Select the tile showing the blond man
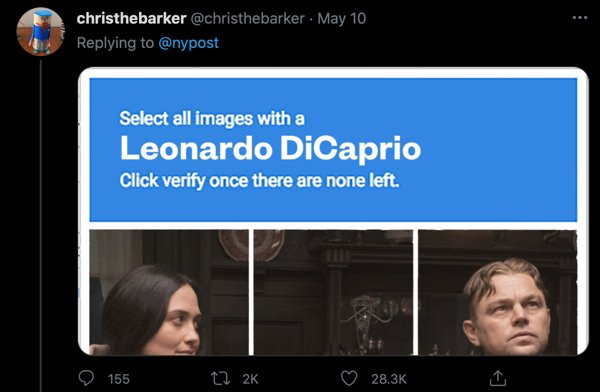 (497, 292)
